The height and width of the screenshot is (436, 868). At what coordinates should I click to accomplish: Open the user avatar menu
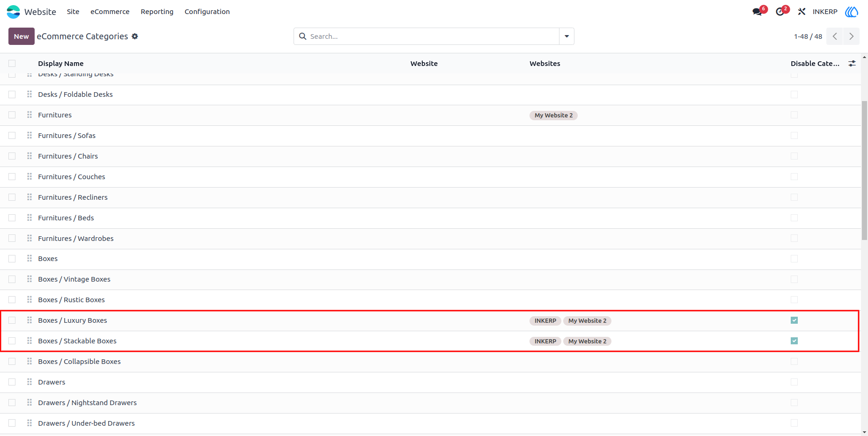(x=852, y=12)
